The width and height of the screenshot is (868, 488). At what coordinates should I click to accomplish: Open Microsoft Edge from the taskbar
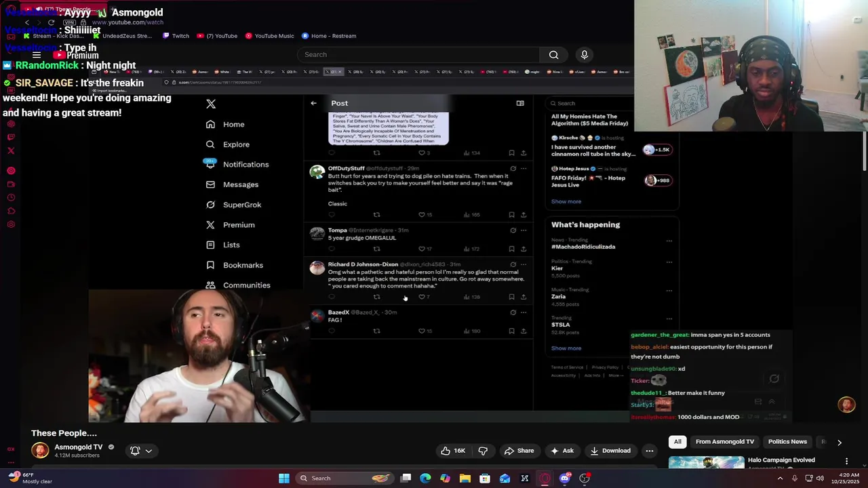pyautogui.click(x=425, y=479)
